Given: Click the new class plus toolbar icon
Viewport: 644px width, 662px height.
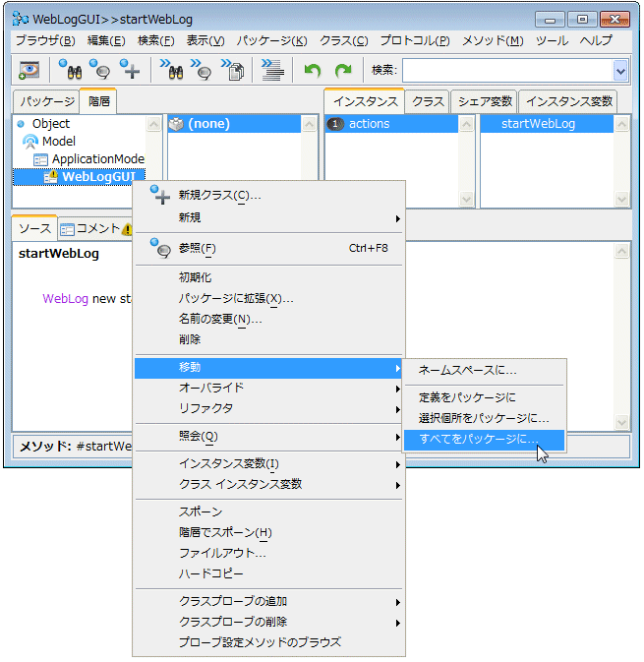Looking at the screenshot, I should [x=130, y=70].
